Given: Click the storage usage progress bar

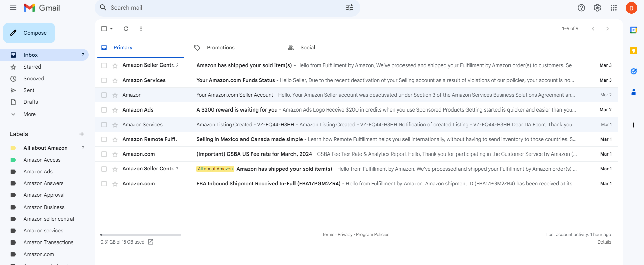Looking at the screenshot, I should [141, 235].
